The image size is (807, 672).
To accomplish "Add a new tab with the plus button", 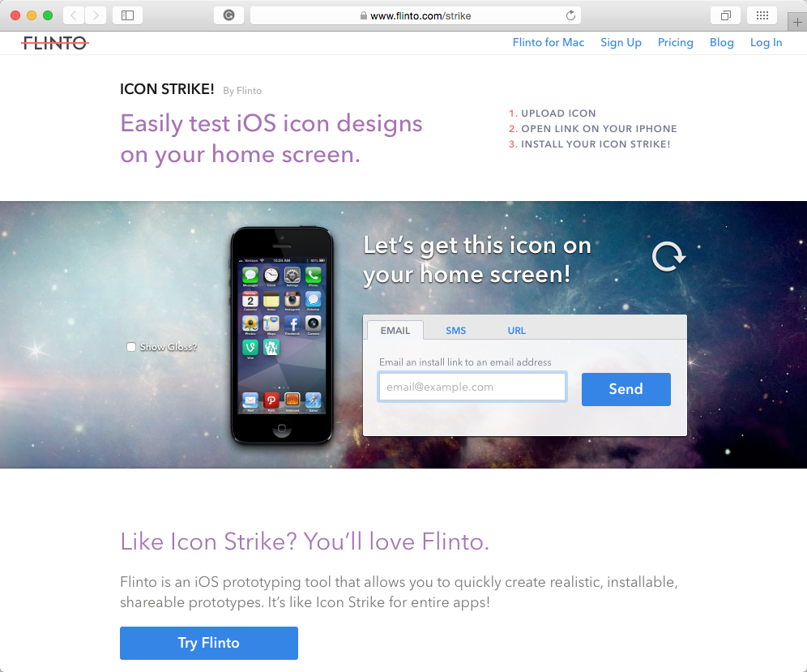I will click(x=797, y=22).
